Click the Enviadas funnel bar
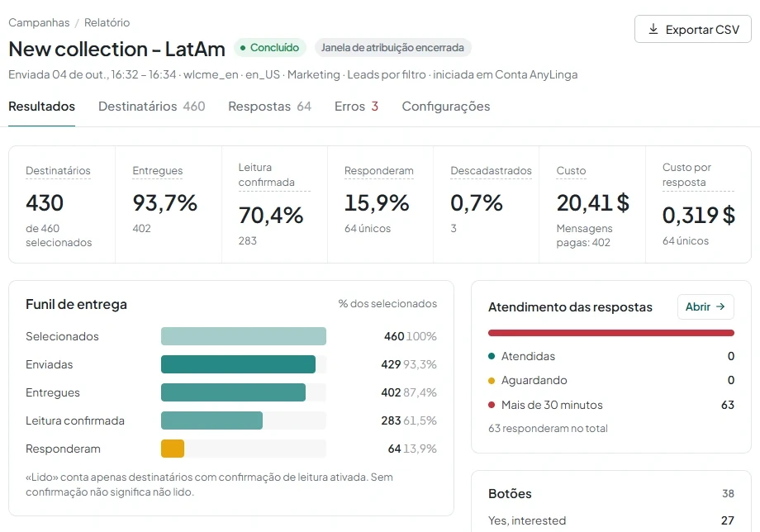The image size is (760, 532). point(238,364)
